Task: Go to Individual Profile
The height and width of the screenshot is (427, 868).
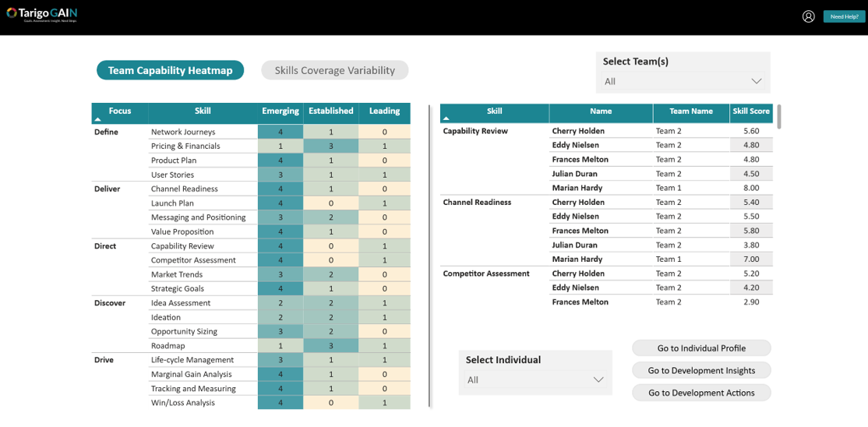Action: coord(701,348)
